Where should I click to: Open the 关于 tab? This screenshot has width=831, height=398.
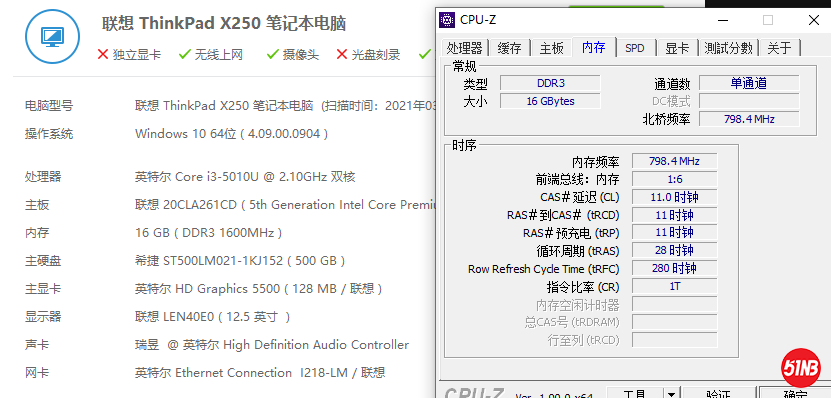779,48
